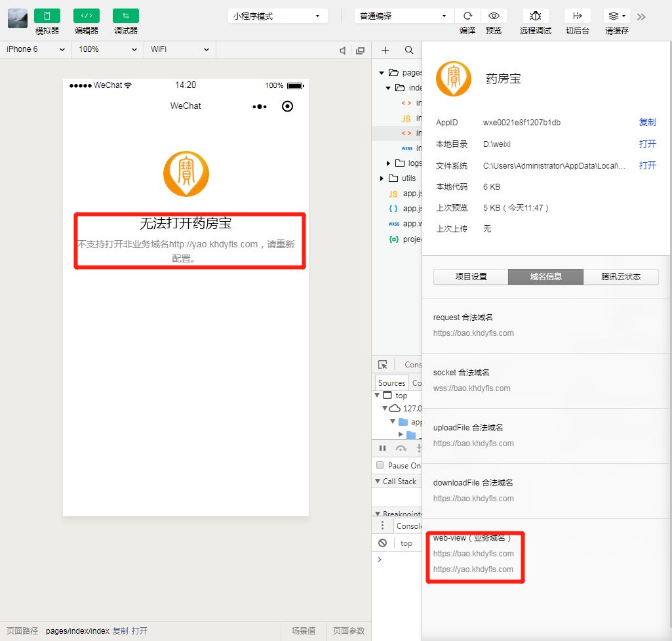The height and width of the screenshot is (641, 672).
Task: Pause script execution icon
Action: pyautogui.click(x=382, y=448)
